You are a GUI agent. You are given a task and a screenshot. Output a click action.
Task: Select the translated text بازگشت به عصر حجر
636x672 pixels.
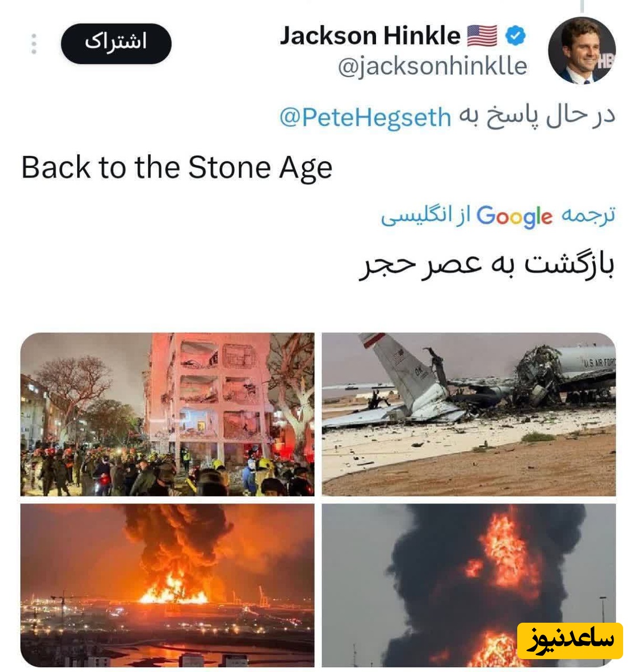click(486, 264)
